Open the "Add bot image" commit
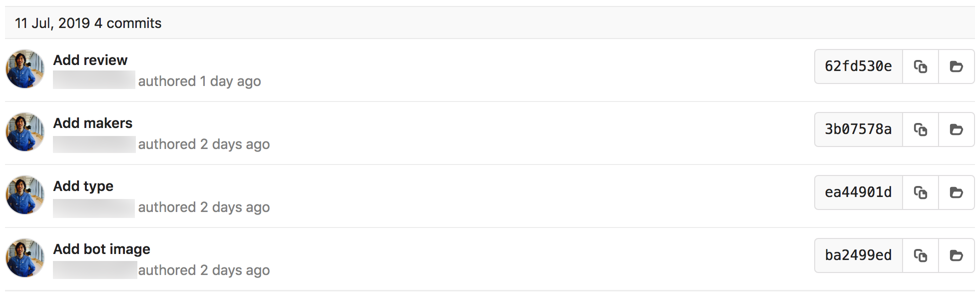980x292 pixels. [102, 249]
